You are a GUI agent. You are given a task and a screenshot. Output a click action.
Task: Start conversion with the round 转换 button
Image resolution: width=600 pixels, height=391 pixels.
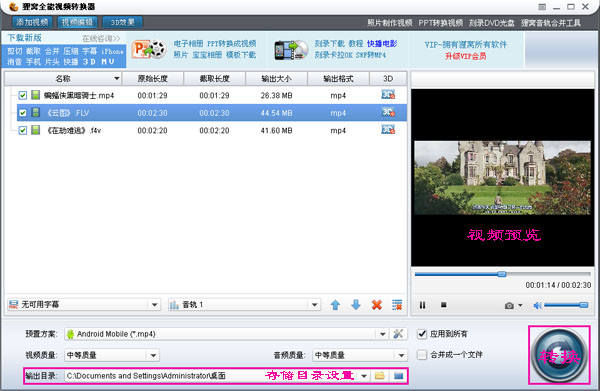click(559, 355)
